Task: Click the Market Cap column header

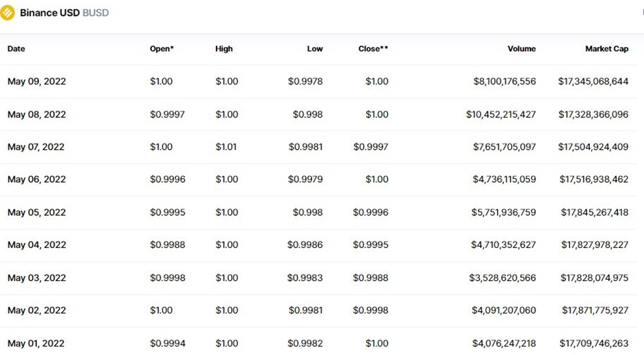Action: (x=606, y=49)
